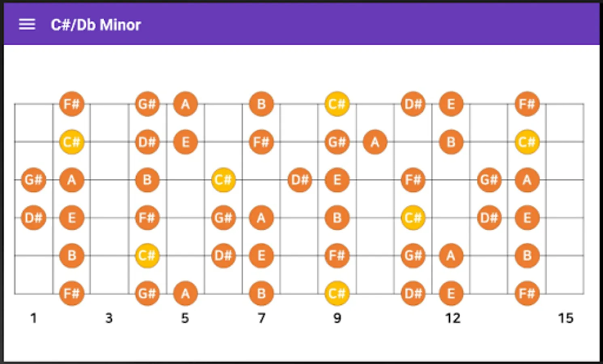
Task: Click fret number 15 label
Action: [x=565, y=318]
